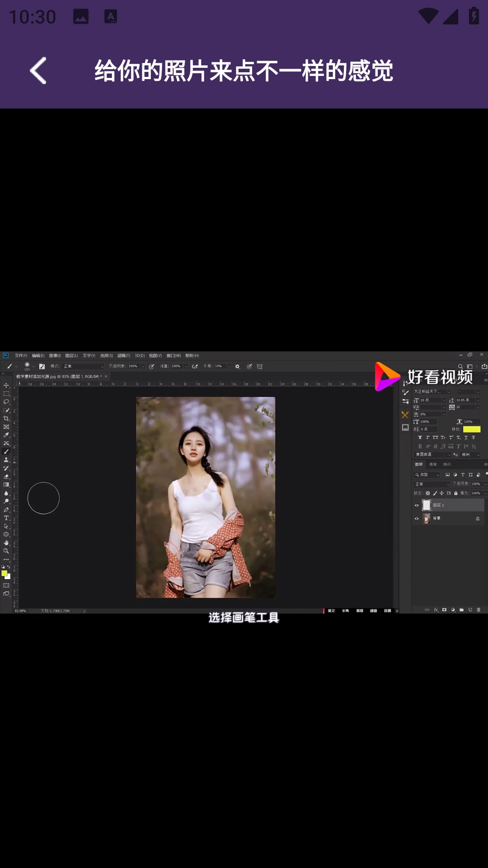The width and height of the screenshot is (488, 868).
Task: Toggle visibility of the 背景 layer
Action: pos(417,519)
